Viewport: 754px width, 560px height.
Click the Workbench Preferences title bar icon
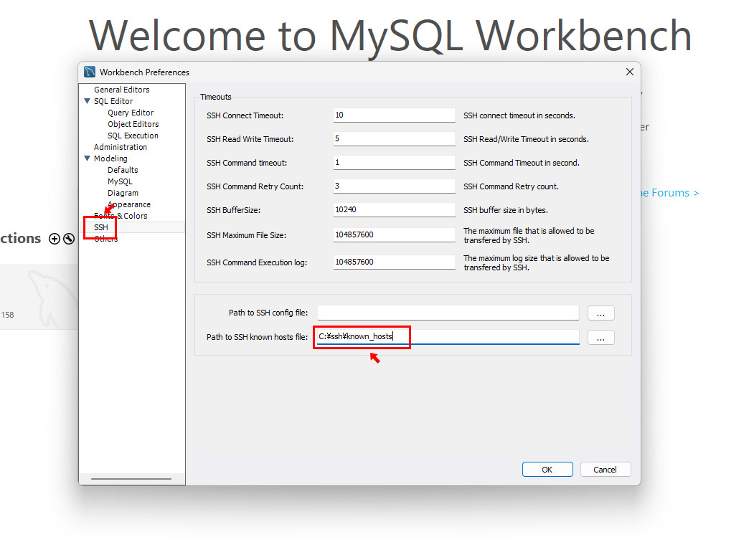(x=90, y=72)
